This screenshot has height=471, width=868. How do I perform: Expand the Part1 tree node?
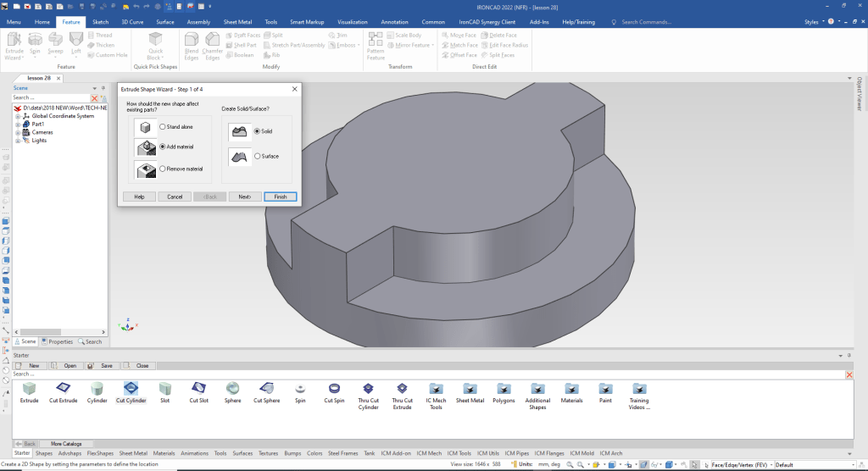click(17, 124)
